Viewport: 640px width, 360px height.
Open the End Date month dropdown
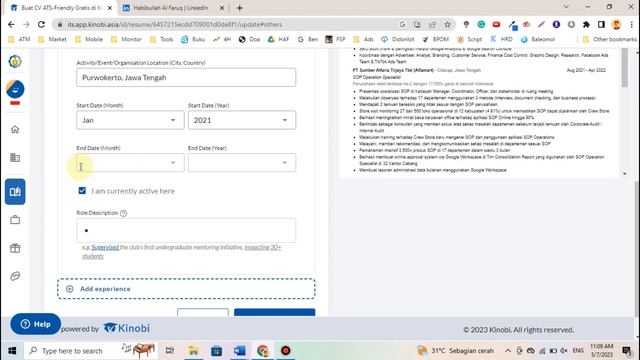(x=130, y=162)
